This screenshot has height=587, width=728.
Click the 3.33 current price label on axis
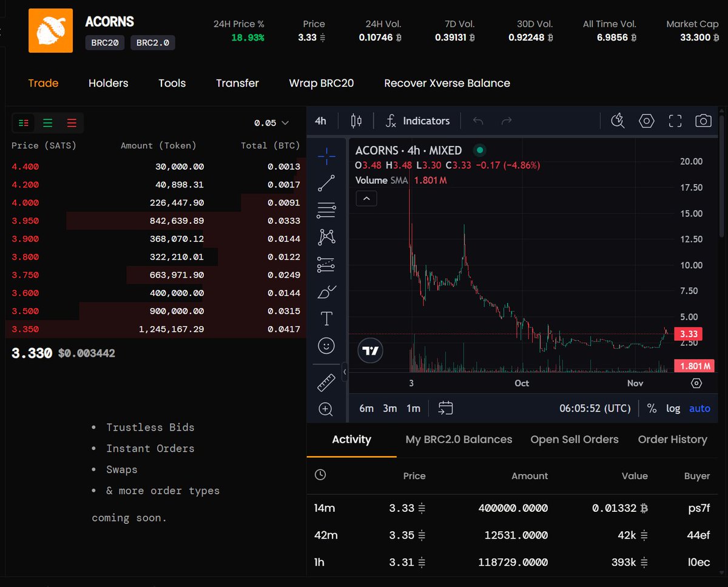689,334
